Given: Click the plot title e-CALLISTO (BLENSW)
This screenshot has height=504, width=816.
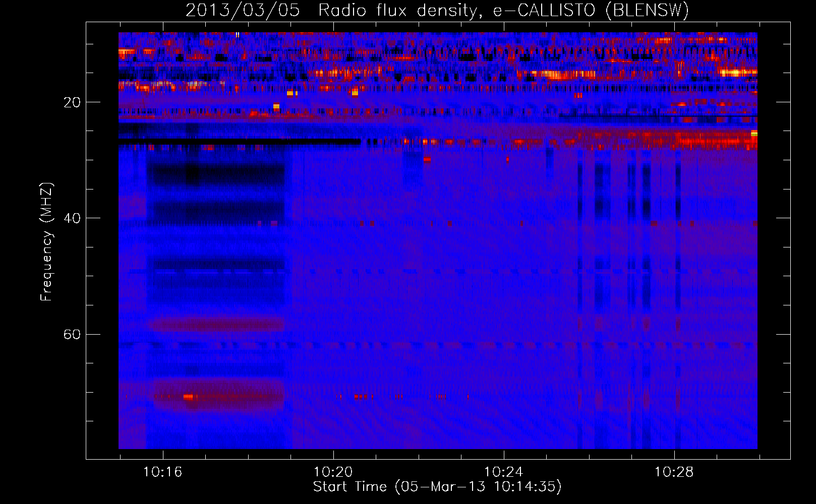Looking at the screenshot, I should pyautogui.click(x=591, y=10).
